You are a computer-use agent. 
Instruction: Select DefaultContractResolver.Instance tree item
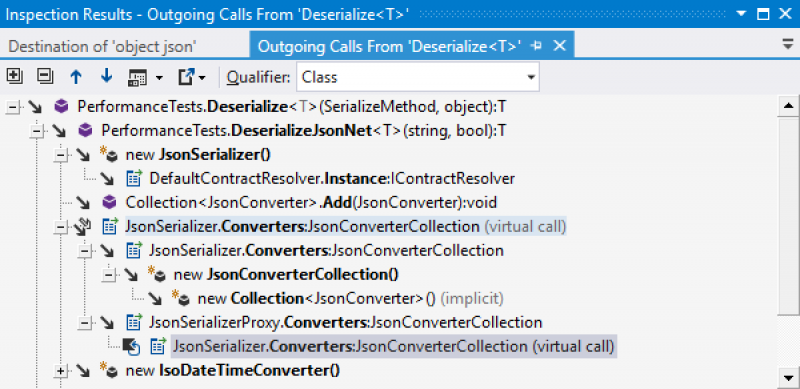tap(332, 179)
